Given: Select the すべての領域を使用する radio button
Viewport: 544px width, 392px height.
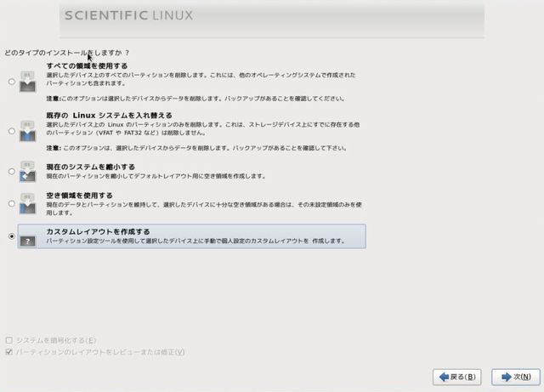Looking at the screenshot, I should (11, 82).
